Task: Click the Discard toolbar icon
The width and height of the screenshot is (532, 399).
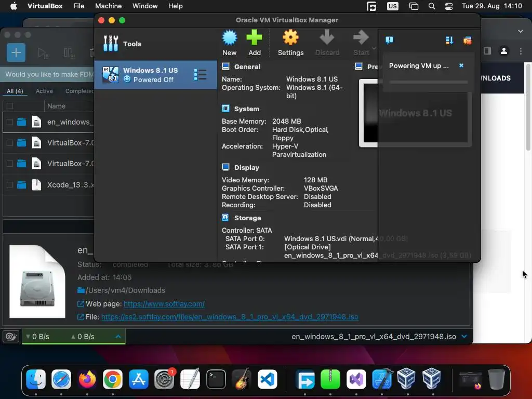Action: [x=327, y=43]
